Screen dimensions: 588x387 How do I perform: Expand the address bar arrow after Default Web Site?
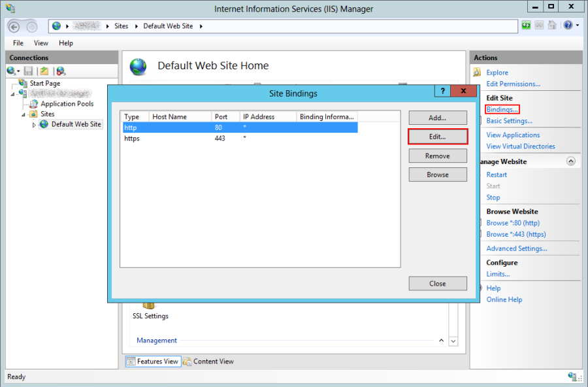pyautogui.click(x=201, y=26)
